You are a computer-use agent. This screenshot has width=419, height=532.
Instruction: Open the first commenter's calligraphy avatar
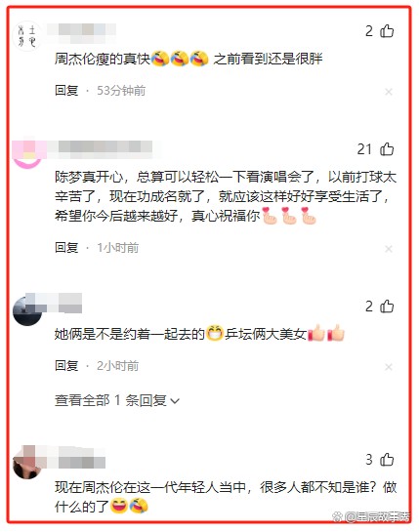(x=26, y=36)
